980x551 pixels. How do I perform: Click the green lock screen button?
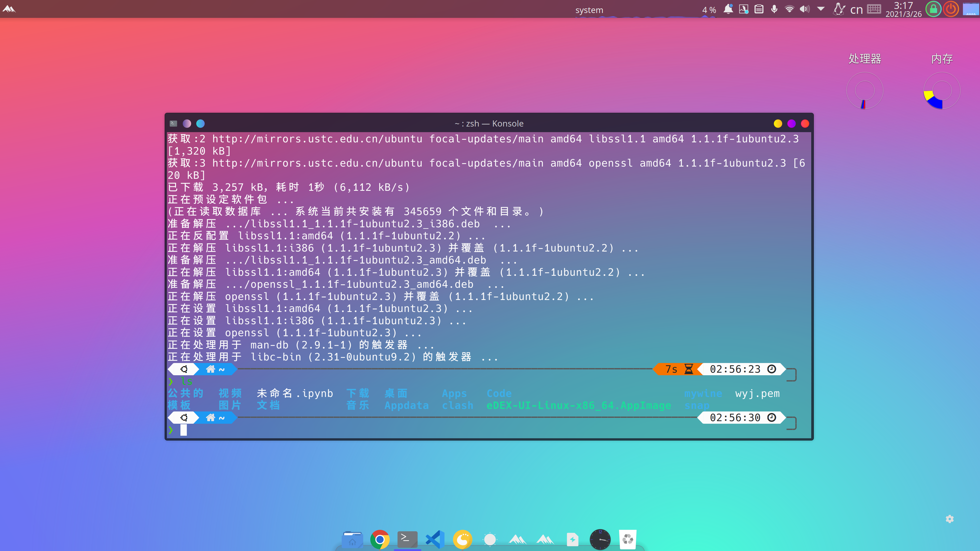pos(934,9)
